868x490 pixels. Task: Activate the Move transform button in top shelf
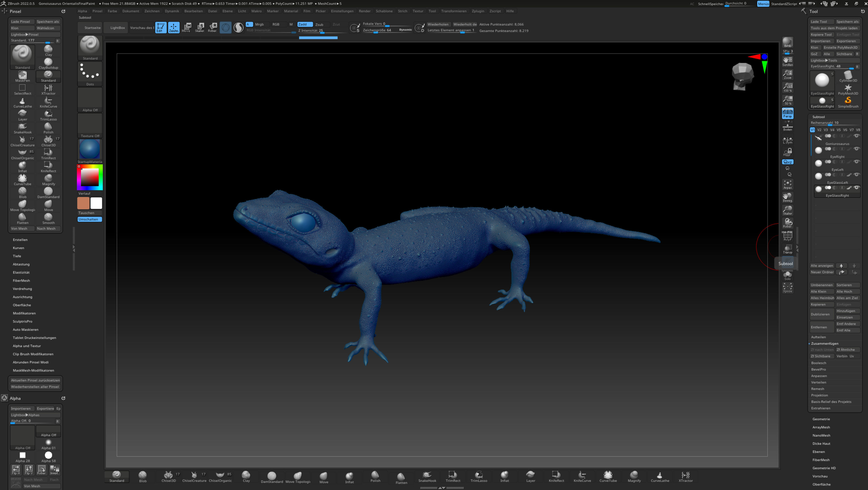[x=186, y=27]
